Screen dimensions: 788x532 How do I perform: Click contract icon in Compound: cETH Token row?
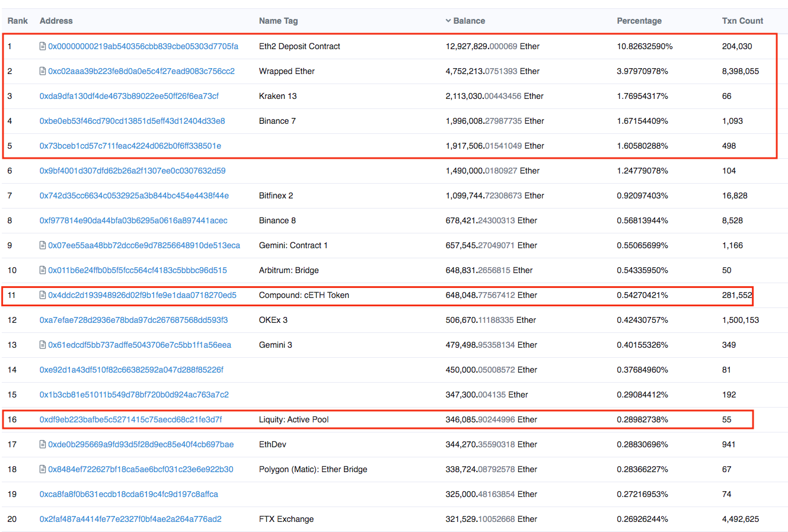click(x=43, y=295)
